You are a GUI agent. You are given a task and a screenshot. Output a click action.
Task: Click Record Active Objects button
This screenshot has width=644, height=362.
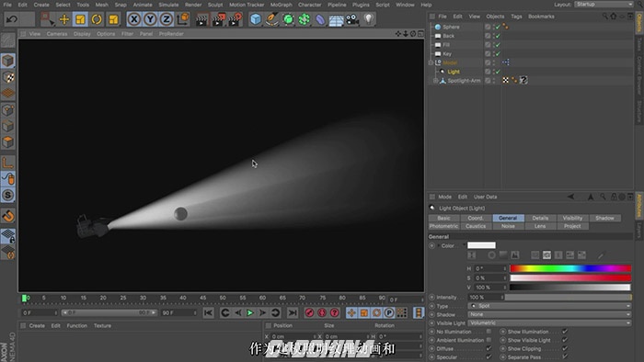[x=310, y=312]
